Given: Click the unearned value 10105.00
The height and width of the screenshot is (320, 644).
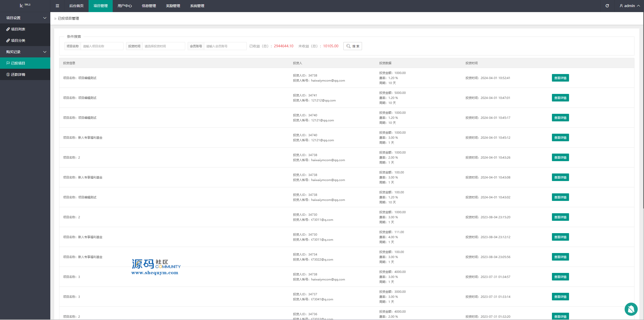Looking at the screenshot, I should [331, 46].
